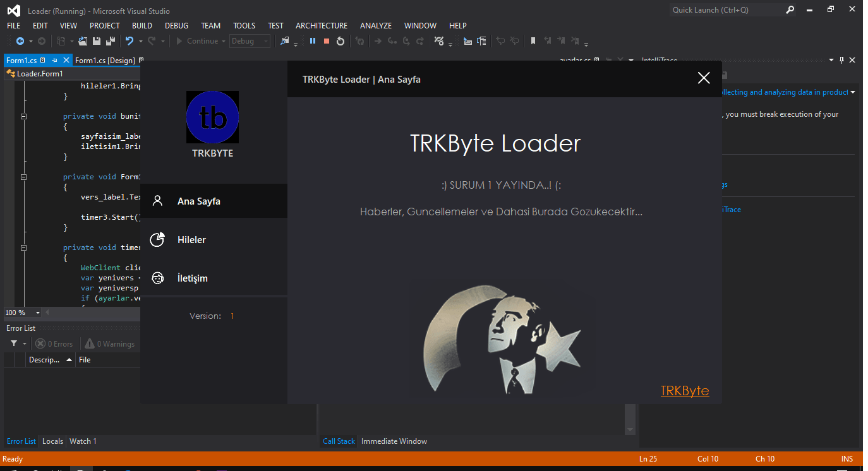Viewport: 868px width, 471px height.
Task: Open the İletişim page in loader sidebar
Action: [x=214, y=278]
